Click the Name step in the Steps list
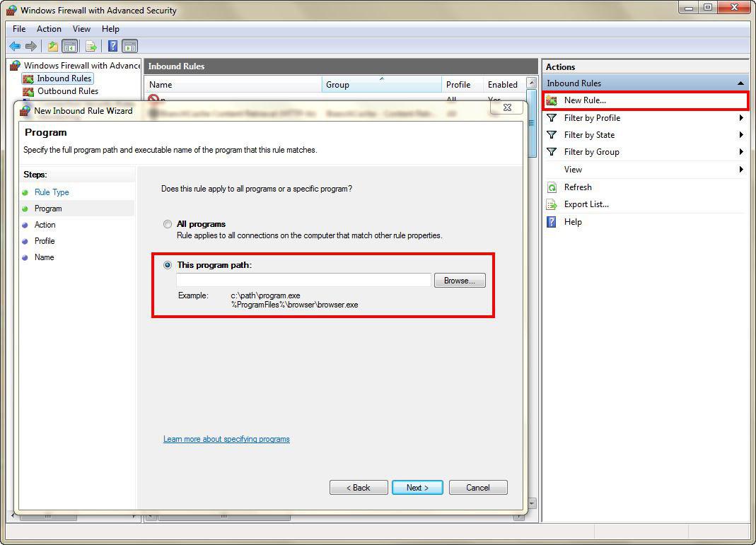This screenshot has width=756, height=545. click(x=44, y=257)
